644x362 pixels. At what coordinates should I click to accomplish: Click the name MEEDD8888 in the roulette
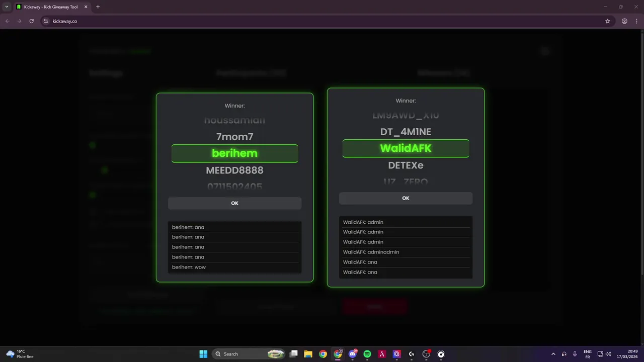[234, 170]
